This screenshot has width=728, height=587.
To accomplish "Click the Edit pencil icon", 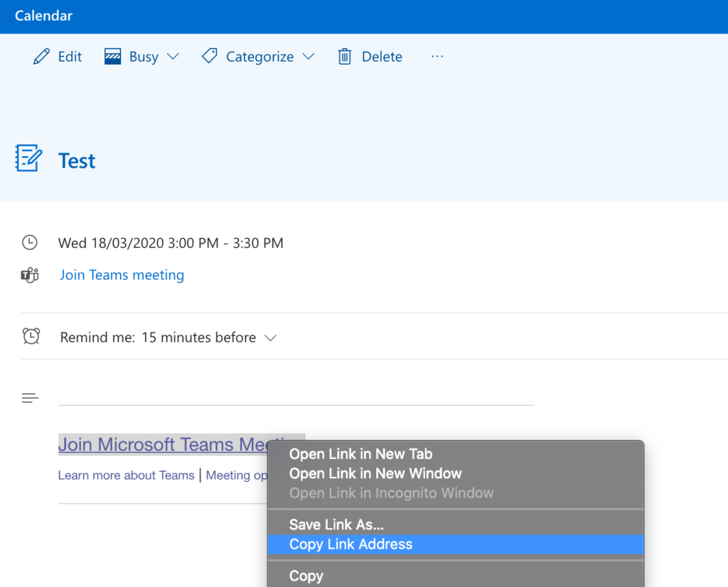I will click(41, 57).
